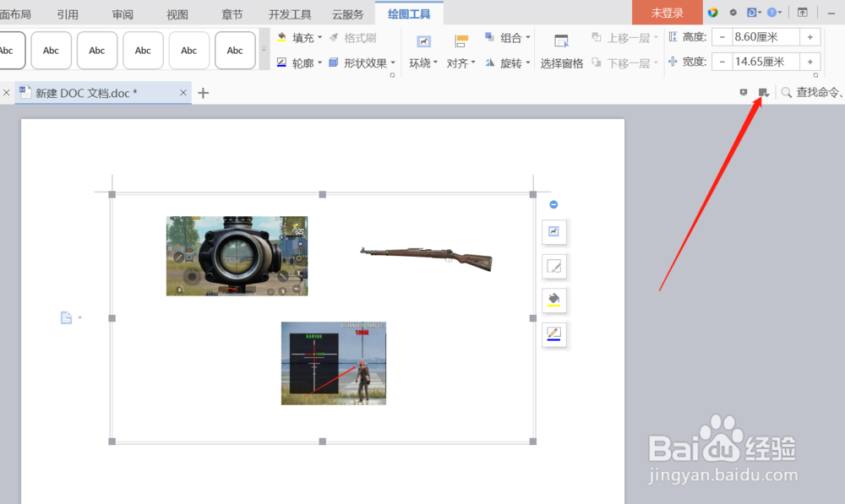
Task: Increase width with the plus button
Action: pos(810,62)
